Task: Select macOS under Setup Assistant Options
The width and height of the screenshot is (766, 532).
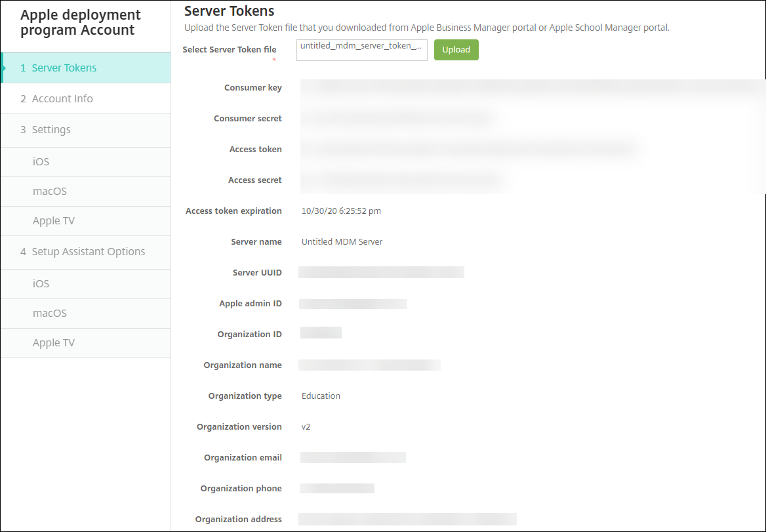Action: [x=50, y=314]
